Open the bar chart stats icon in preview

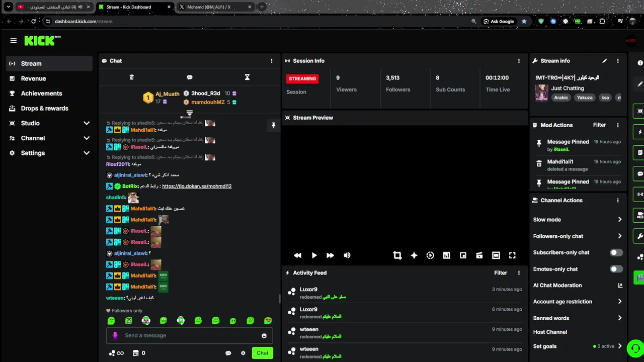pyautogui.click(x=446, y=255)
